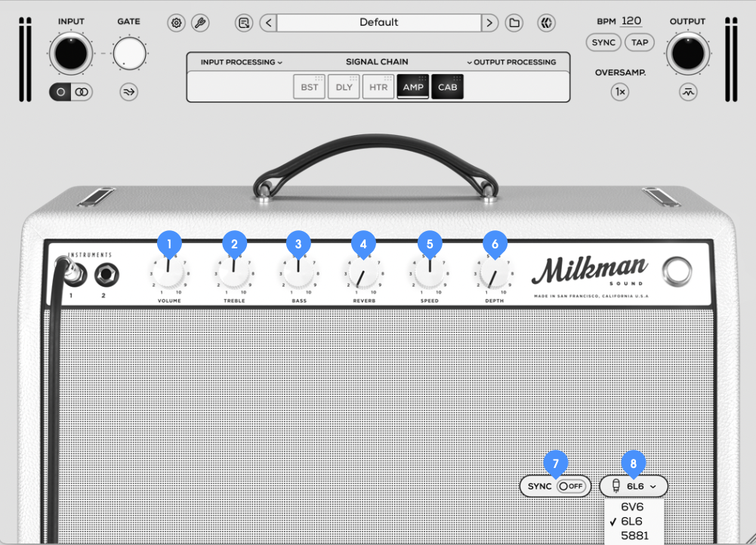756x545 pixels.
Task: Click the preset folder icon
Action: tap(514, 23)
